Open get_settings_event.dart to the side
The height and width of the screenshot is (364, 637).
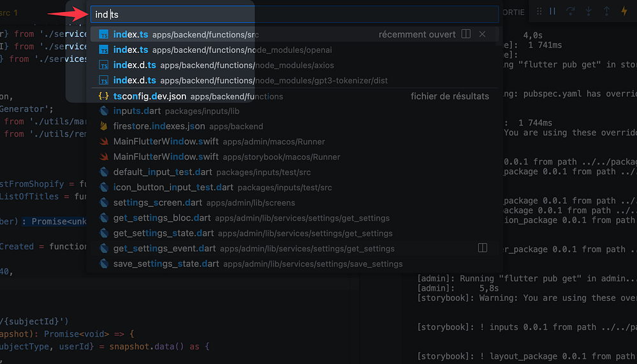483,248
